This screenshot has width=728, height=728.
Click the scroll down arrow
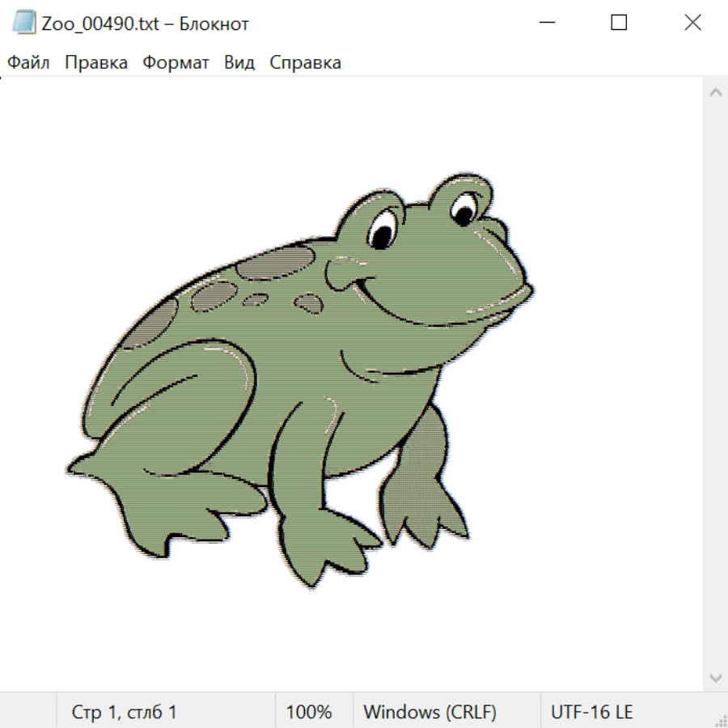(x=715, y=676)
